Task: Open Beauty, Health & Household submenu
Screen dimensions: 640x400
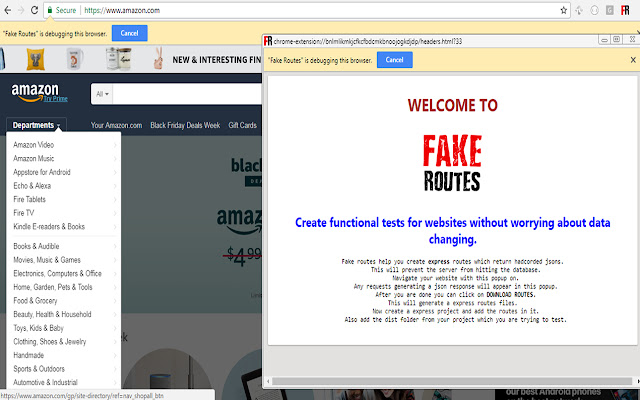Action: tap(64, 314)
